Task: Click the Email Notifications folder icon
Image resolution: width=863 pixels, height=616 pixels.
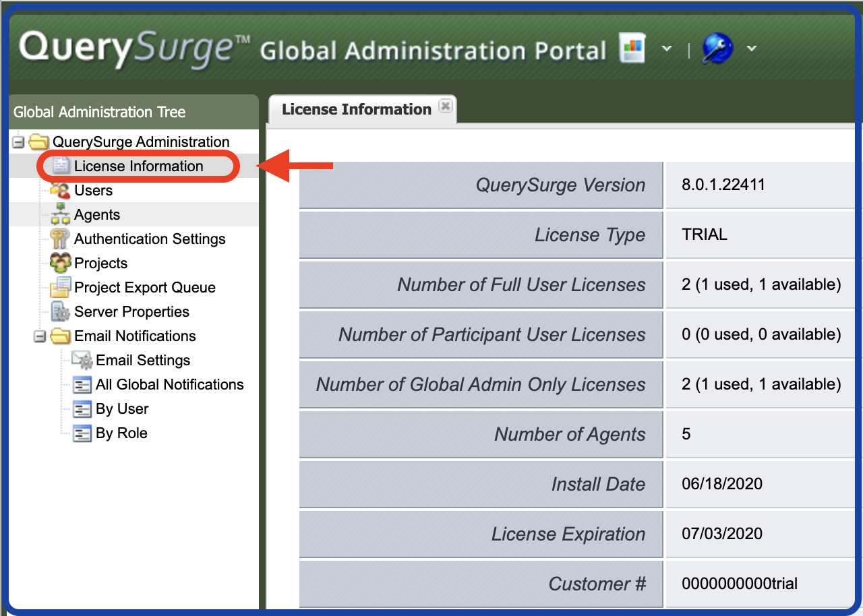Action: coord(61,336)
